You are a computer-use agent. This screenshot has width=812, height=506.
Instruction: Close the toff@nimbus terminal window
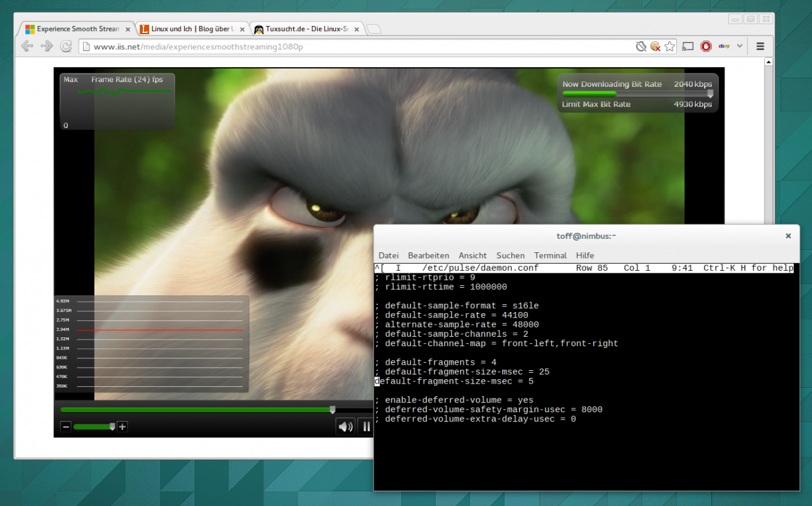click(x=788, y=236)
